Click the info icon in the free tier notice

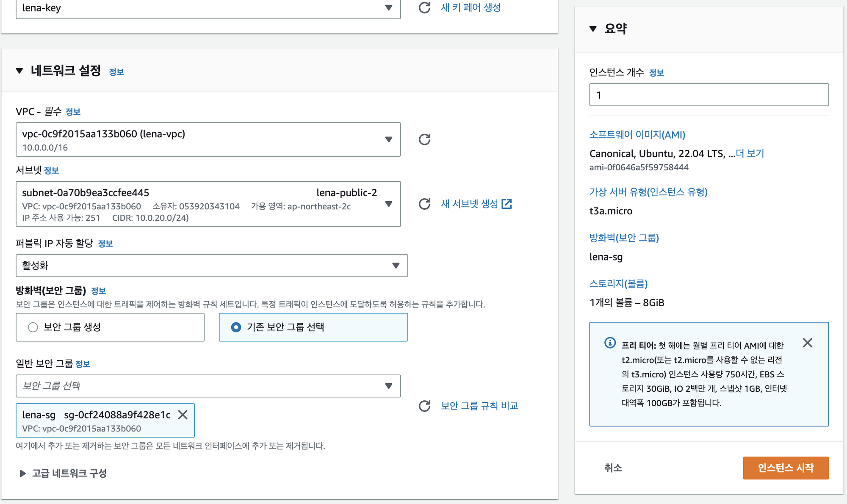click(610, 343)
